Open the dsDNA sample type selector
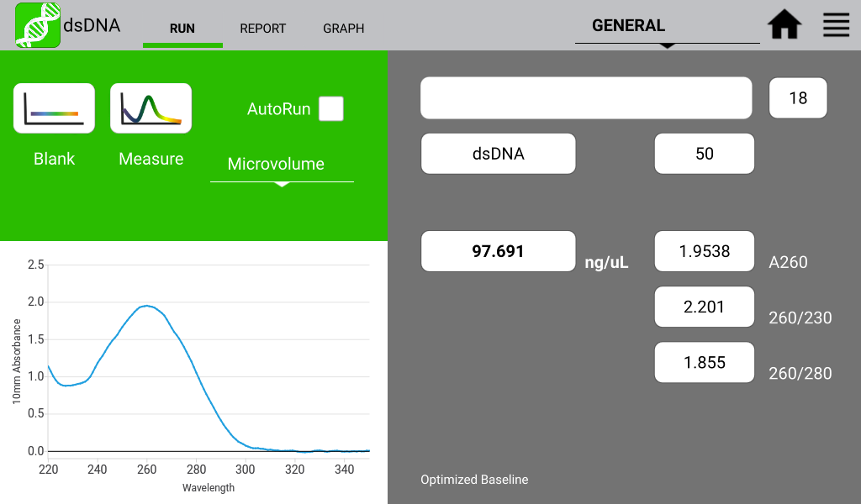Viewport: 861px width, 504px height. click(498, 154)
